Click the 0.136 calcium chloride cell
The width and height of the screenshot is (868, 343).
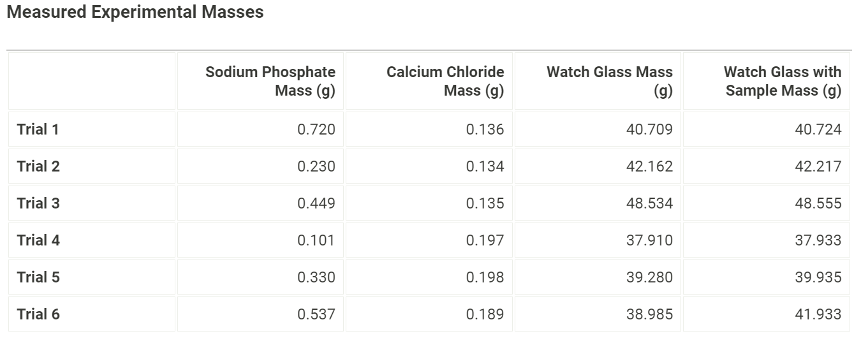485,129
